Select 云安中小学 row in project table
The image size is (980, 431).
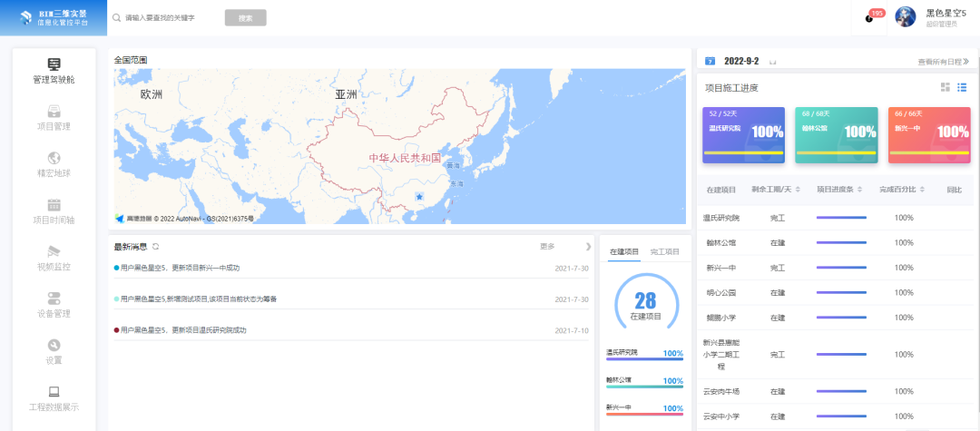pyautogui.click(x=835, y=416)
